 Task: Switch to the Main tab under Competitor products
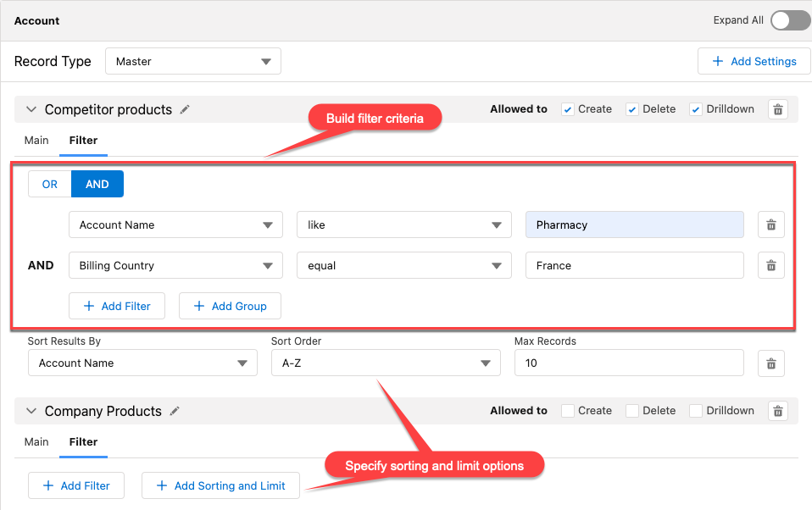36,140
